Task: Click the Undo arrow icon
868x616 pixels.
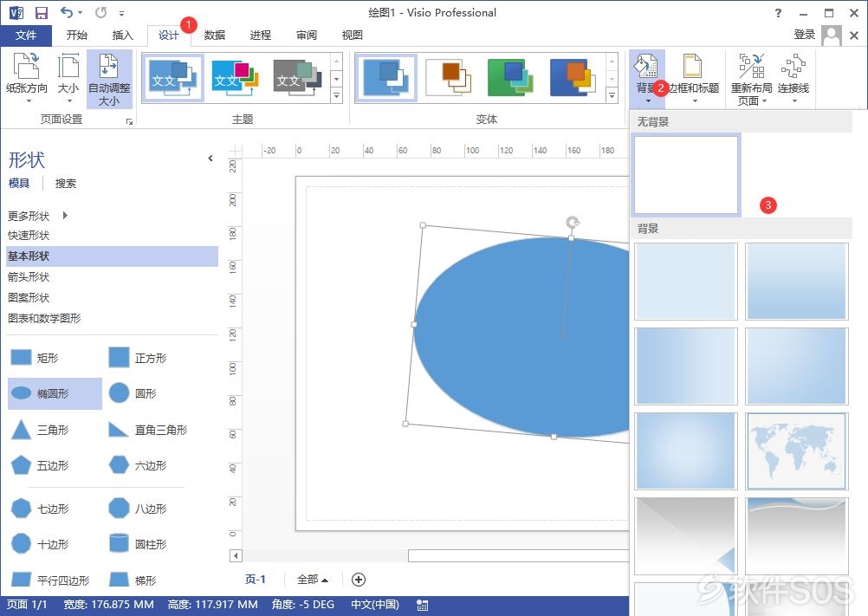Action: coord(67,12)
